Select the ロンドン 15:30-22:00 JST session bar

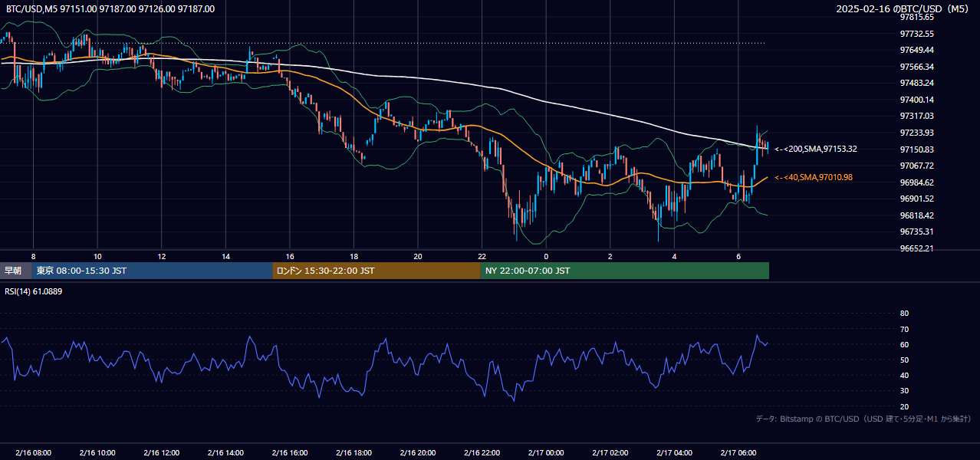pos(377,271)
